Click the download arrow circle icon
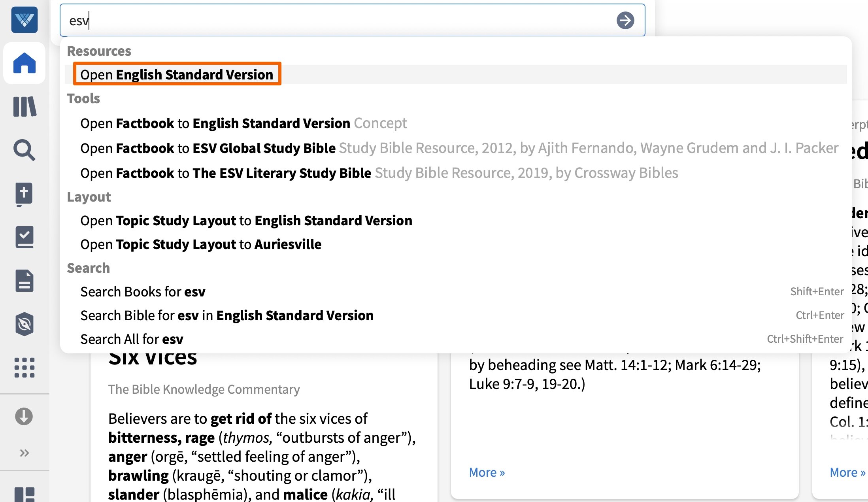Viewport: 868px width, 502px height. point(24,416)
